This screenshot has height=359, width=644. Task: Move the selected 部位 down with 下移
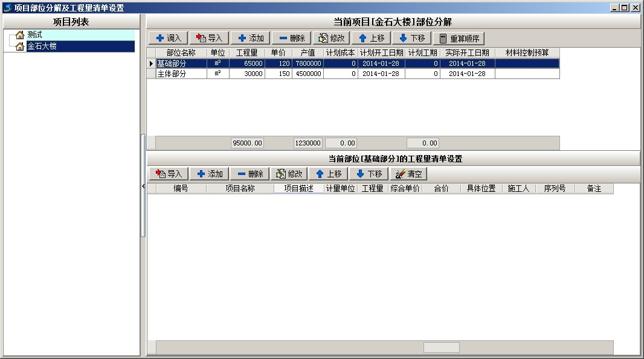pyautogui.click(x=411, y=38)
